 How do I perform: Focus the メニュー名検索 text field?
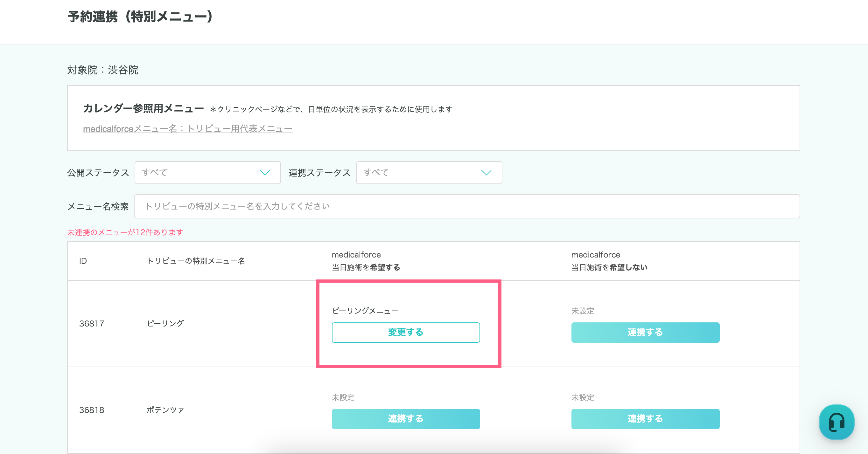pyautogui.click(x=466, y=206)
